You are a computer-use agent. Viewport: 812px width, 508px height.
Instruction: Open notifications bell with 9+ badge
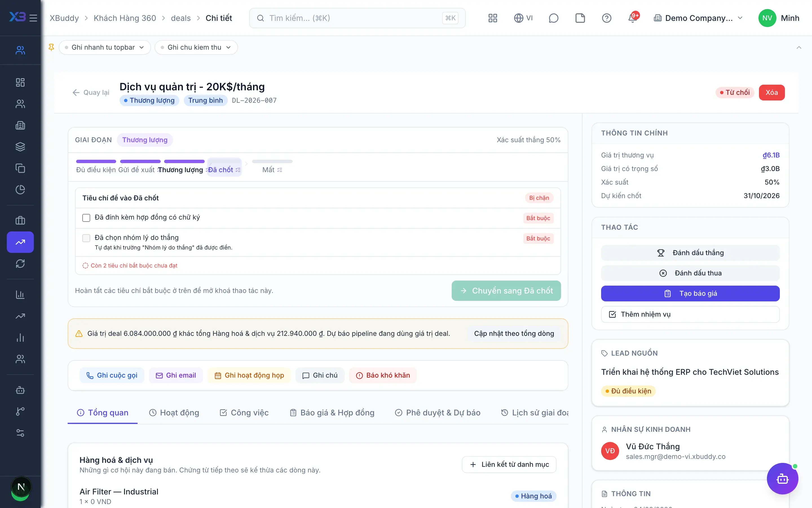pyautogui.click(x=633, y=17)
